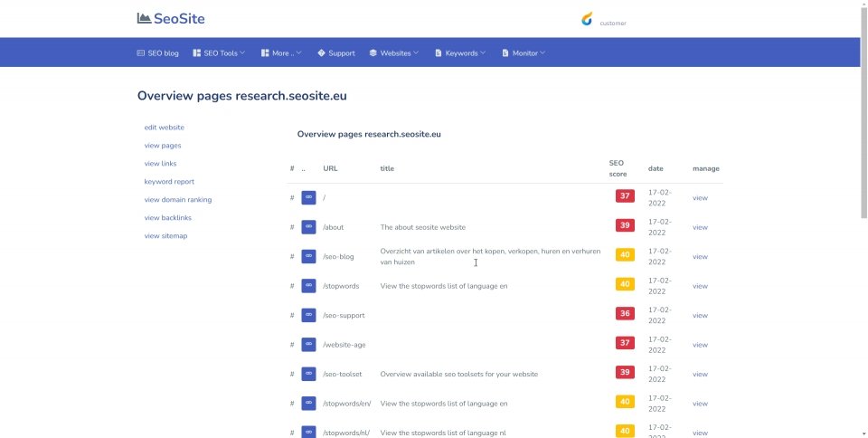Click the /seo-toolset URL text
The height and width of the screenshot is (438, 868).
point(342,374)
